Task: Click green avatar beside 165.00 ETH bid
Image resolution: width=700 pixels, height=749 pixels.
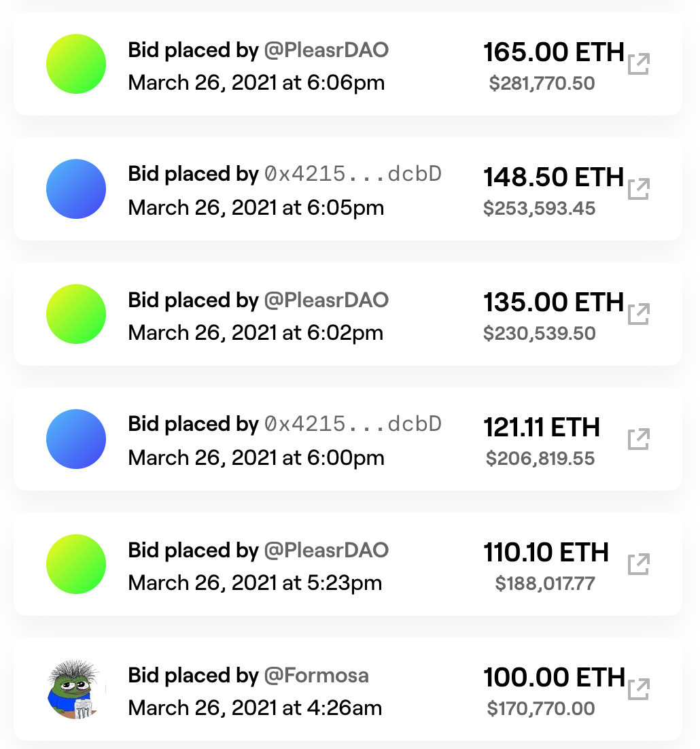Action: [x=76, y=64]
